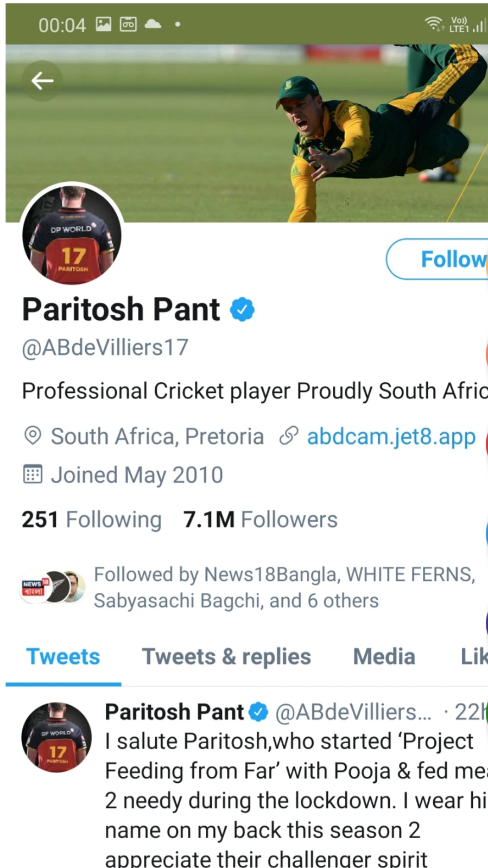This screenshot has width=488, height=868.
Task: Tap the location pin icon
Action: 33,436
